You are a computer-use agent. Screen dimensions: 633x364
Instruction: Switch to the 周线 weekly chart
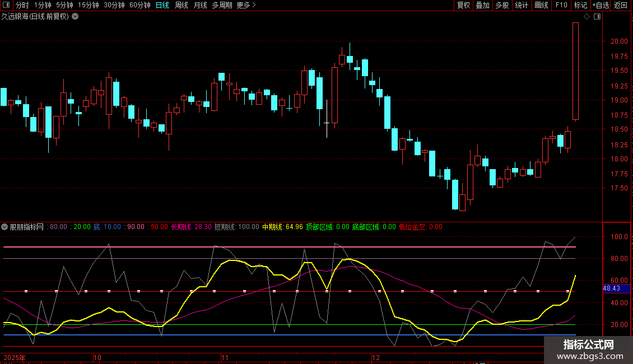point(181,5)
